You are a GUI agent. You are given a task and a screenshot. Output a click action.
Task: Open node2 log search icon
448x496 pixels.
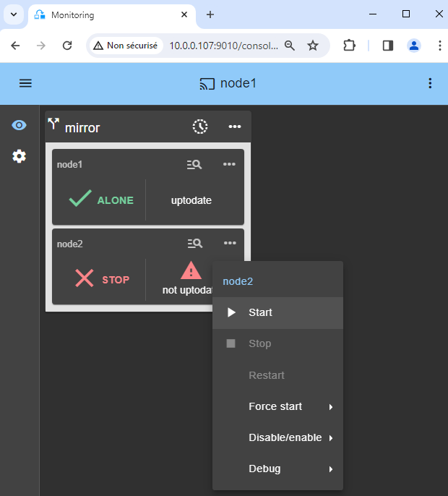(194, 244)
